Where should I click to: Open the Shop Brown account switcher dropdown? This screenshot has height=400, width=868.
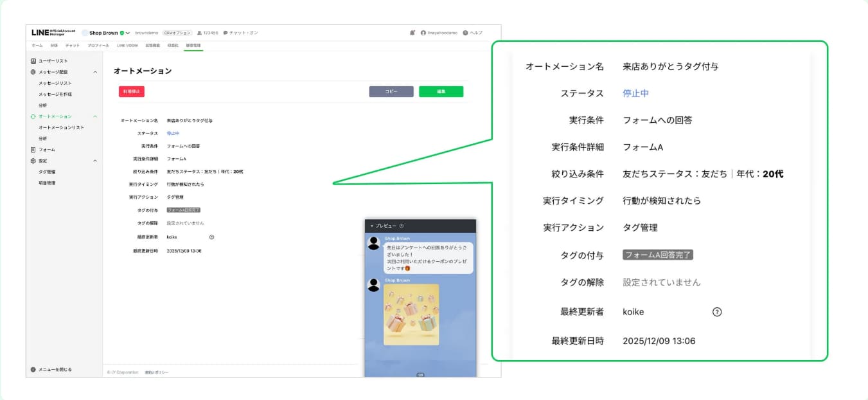[128, 33]
